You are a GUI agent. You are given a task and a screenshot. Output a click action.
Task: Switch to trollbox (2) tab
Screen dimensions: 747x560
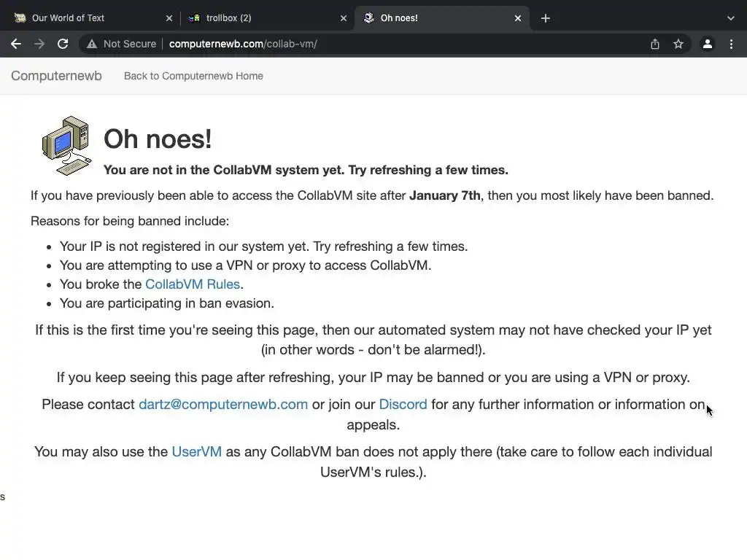[267, 18]
